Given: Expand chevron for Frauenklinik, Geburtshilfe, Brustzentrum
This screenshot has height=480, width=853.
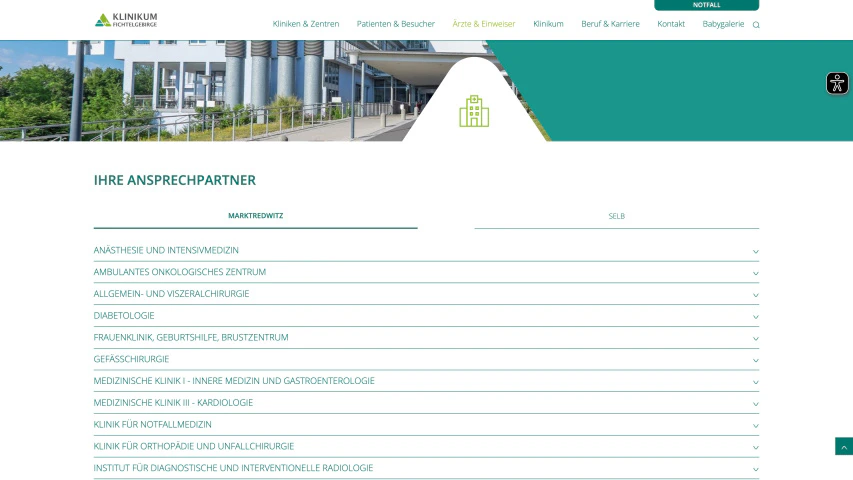Looking at the screenshot, I should [x=756, y=339].
